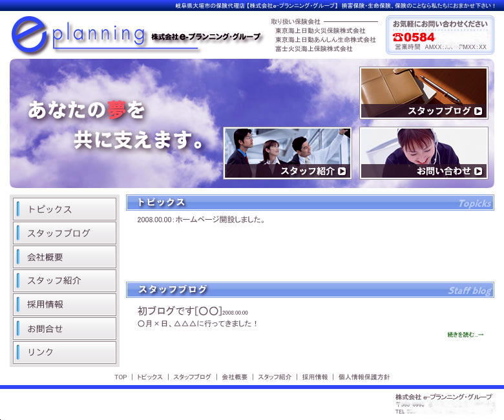Viewport: 504px width, 420px height.
Task: Click 東京海上日動あんしん生命株式会社 text
Action: (325, 40)
